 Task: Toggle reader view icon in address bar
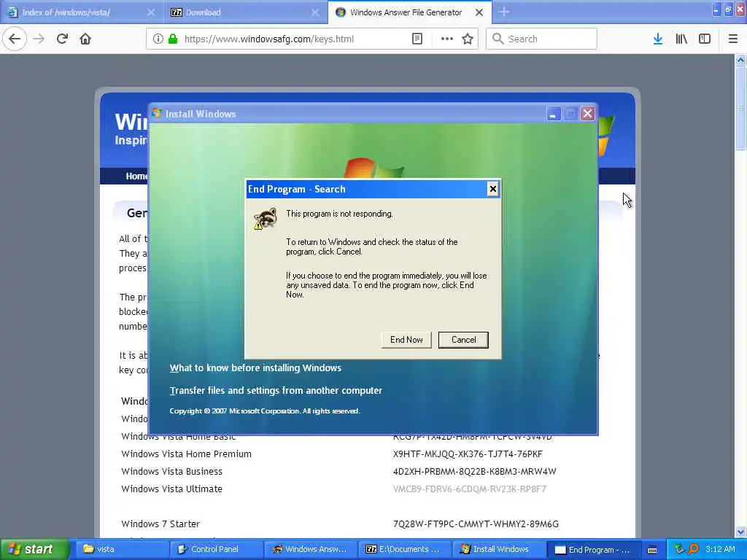(417, 39)
